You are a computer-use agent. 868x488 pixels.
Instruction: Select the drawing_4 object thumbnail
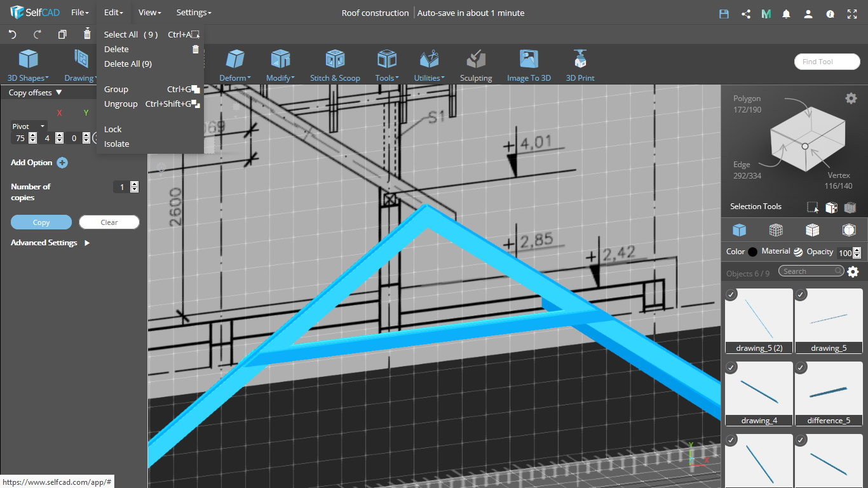coord(759,393)
